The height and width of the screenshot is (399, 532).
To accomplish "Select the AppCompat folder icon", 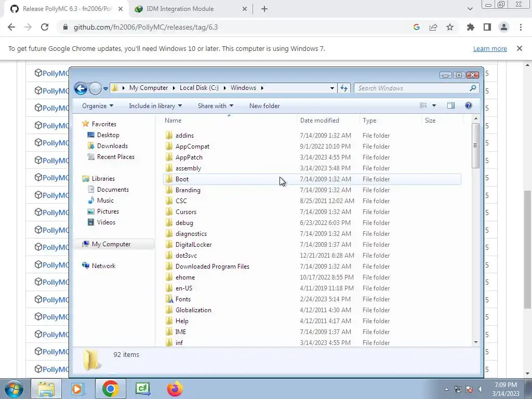I will pos(169,146).
